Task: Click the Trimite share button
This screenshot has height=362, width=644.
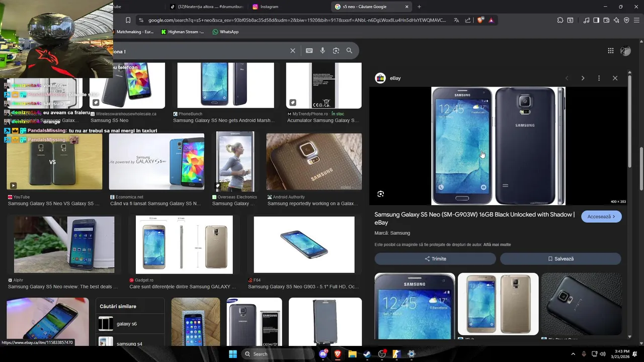Action: coord(435,259)
